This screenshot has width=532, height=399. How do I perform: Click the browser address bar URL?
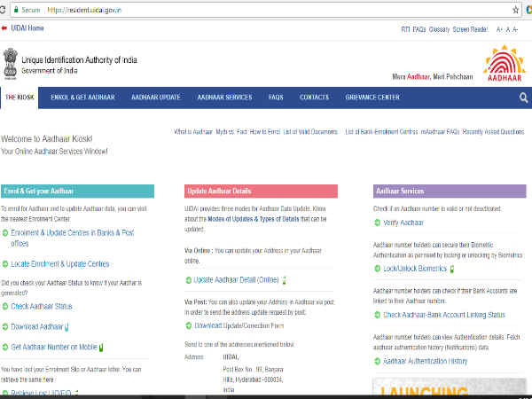click(x=84, y=10)
